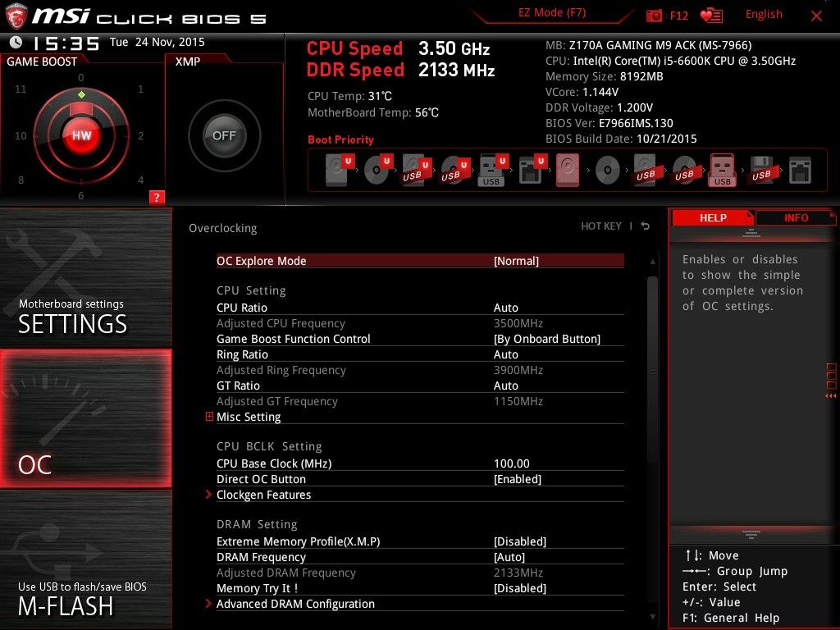This screenshot has width=840, height=630.
Task: Click the UEFI hard disk boot device icon
Action: pos(340,170)
